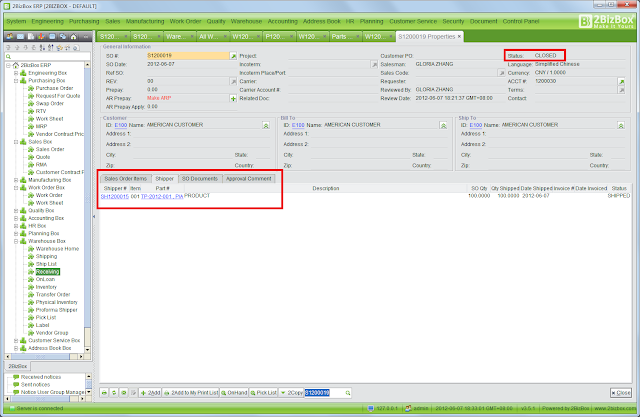Open Received notices in notices panel
Image resolution: width=640 pixels, height=417 pixels.
coord(41,377)
